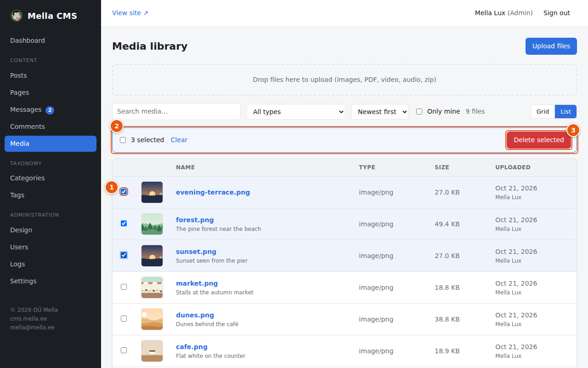
Task: Open Users in the sidebar
Action: [x=51, y=247]
